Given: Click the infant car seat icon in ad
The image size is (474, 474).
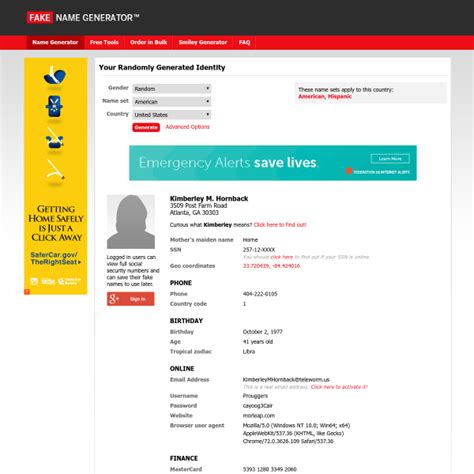Looking at the screenshot, I should click(55, 76).
